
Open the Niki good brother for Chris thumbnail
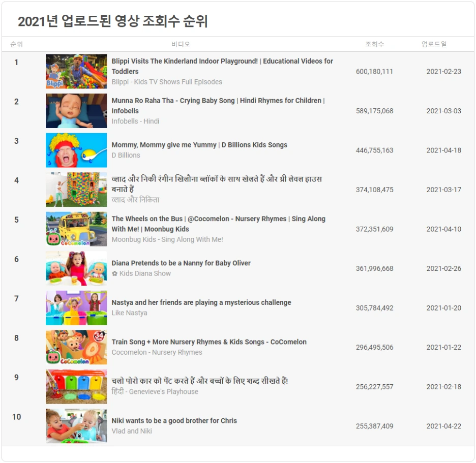click(76, 426)
